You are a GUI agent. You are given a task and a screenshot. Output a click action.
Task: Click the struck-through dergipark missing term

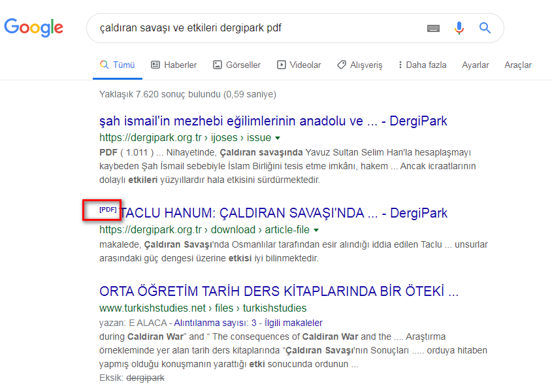point(145,378)
